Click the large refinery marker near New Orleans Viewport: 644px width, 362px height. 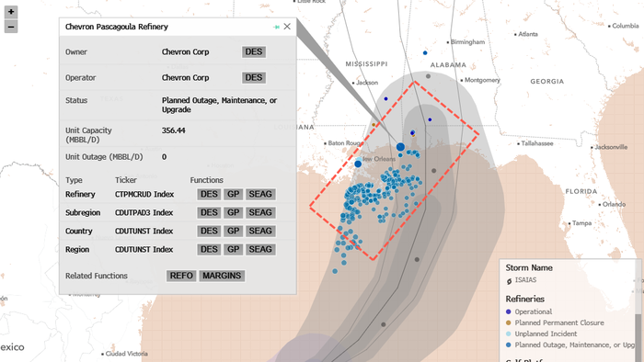(358, 164)
